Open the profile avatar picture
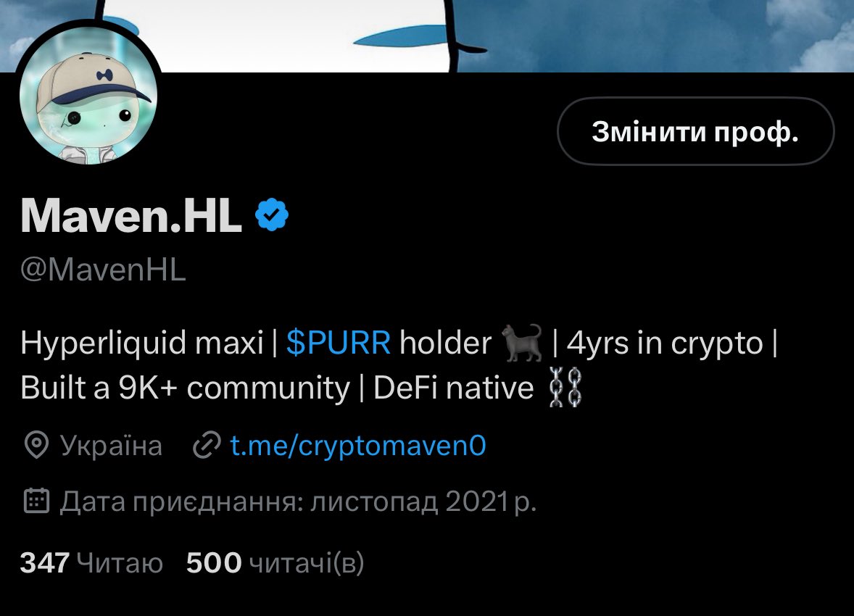This screenshot has height=616, width=854. [x=88, y=95]
